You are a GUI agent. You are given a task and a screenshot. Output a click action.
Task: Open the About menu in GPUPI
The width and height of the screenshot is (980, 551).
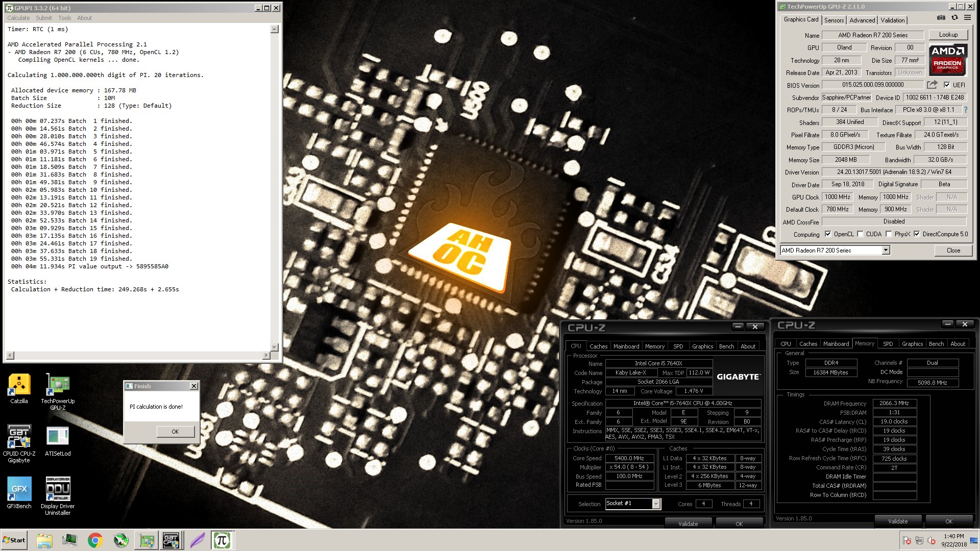[x=85, y=18]
